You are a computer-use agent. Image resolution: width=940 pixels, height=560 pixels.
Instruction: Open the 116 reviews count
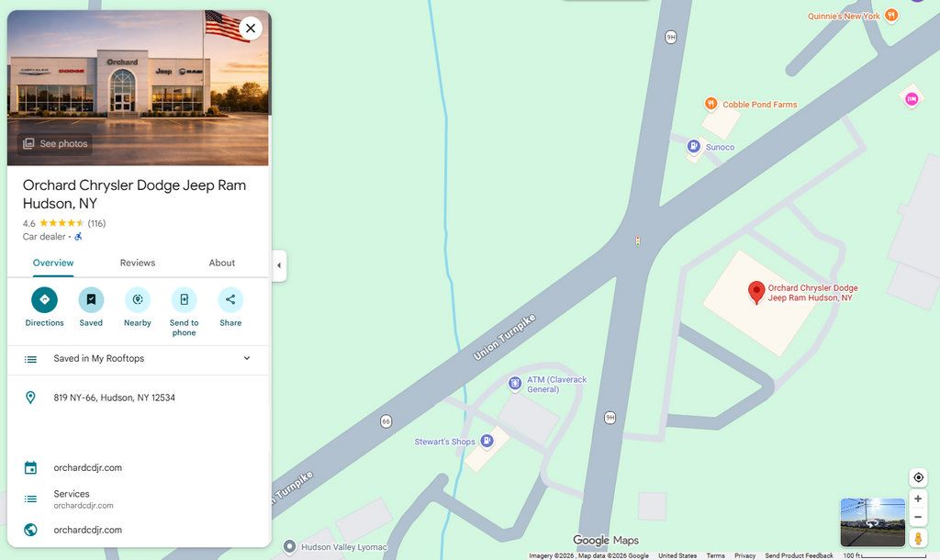tap(96, 224)
